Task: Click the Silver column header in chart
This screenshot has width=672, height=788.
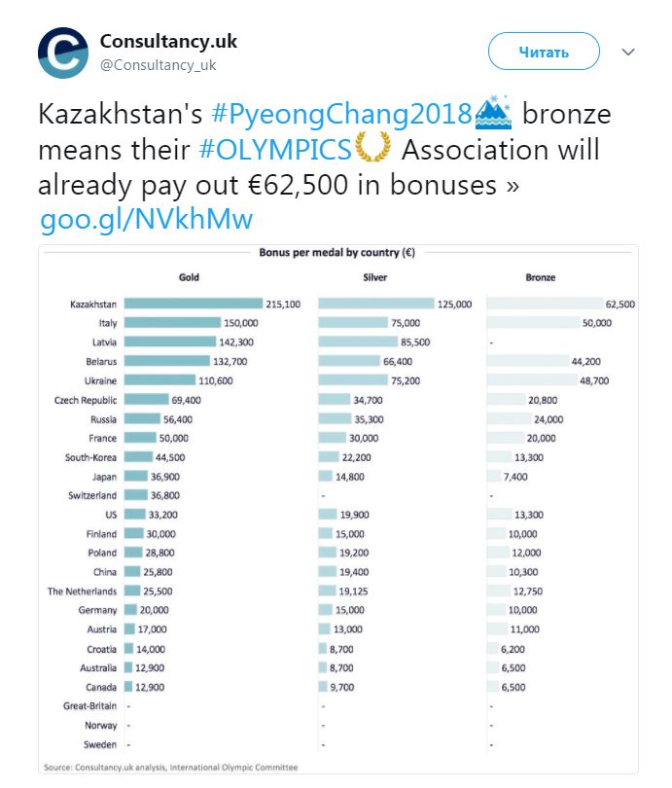Action: tap(374, 278)
